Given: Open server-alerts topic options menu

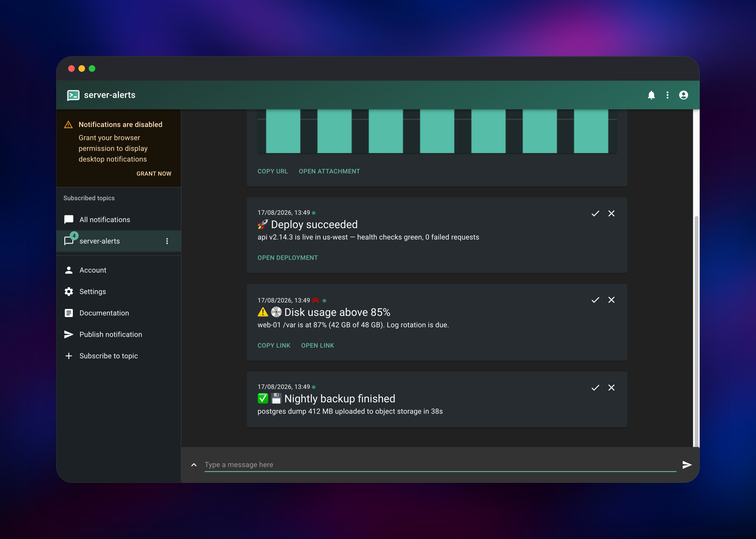Looking at the screenshot, I should (167, 241).
